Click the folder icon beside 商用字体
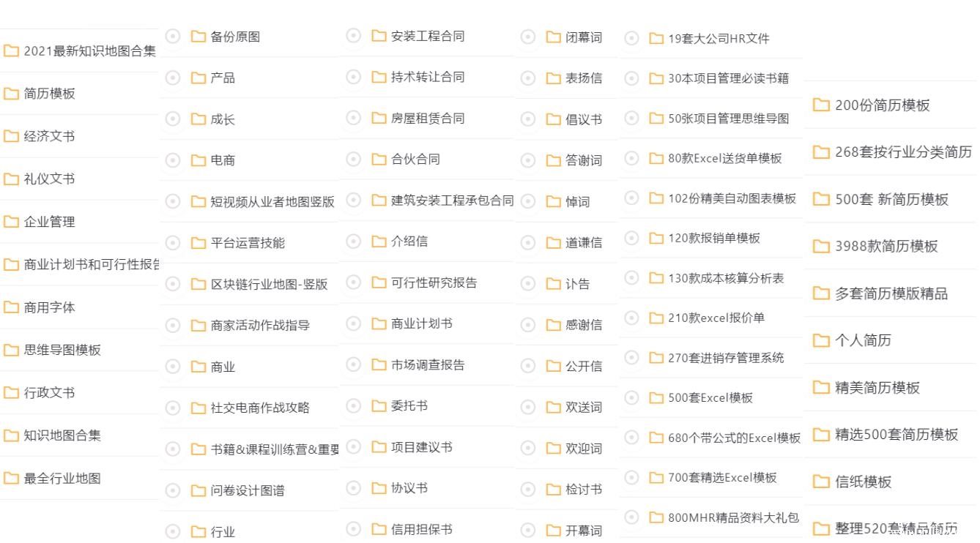 pyautogui.click(x=11, y=307)
